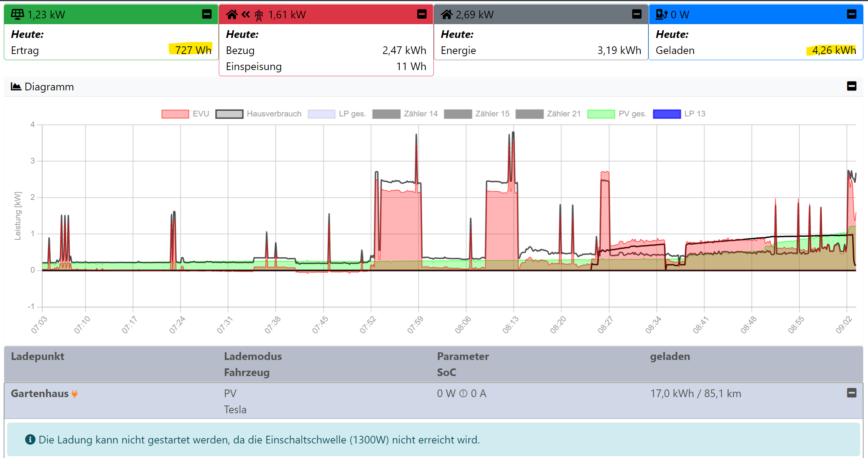The image size is (868, 458).
Task: Collapse the Gartenhaus charge point row
Action: pos(852,393)
